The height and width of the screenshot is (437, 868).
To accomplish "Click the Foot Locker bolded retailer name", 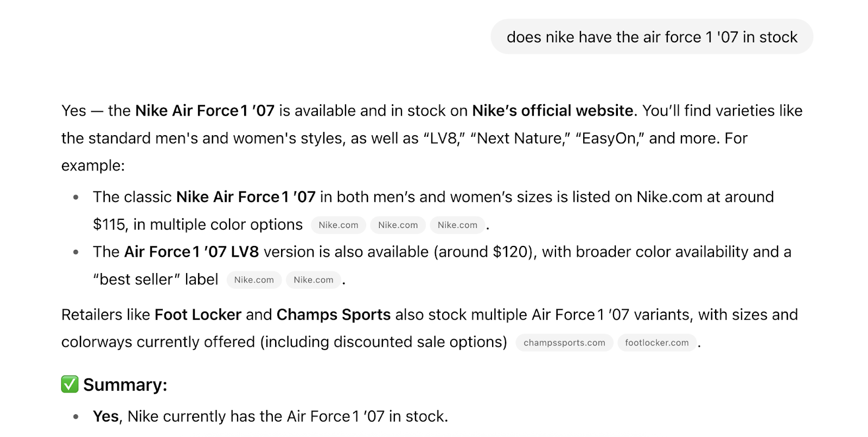I will coord(198,314).
